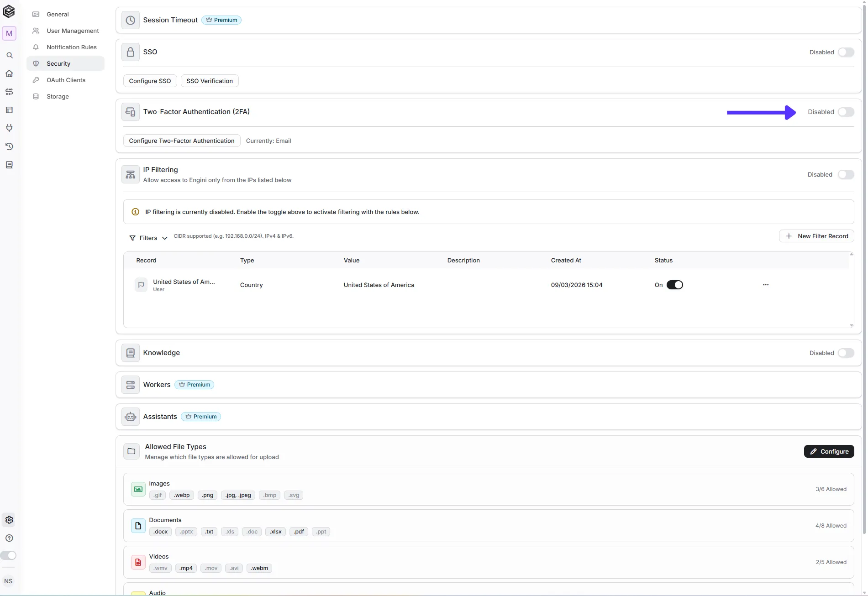868x596 pixels.
Task: Click the NS user avatar
Action: pos(8,581)
